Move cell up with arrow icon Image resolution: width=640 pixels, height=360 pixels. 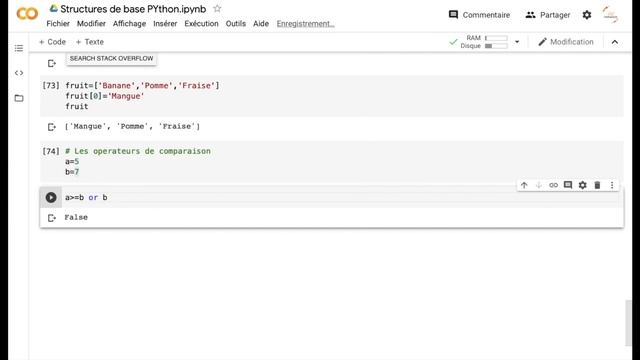pyautogui.click(x=524, y=185)
